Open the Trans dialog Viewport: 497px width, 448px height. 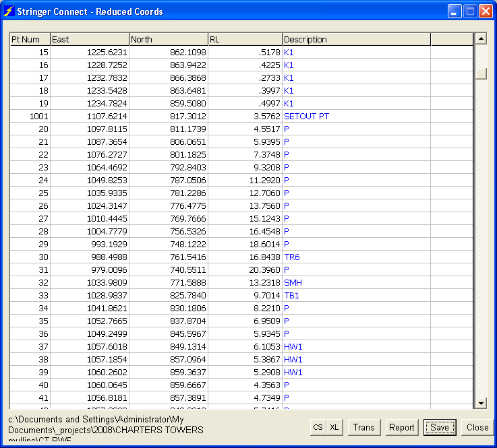tap(364, 427)
